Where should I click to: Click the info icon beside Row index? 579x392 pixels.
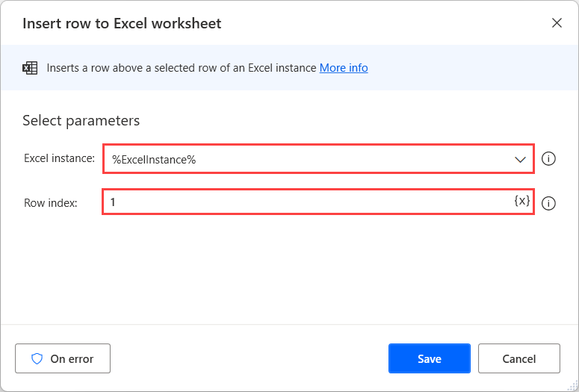point(548,203)
